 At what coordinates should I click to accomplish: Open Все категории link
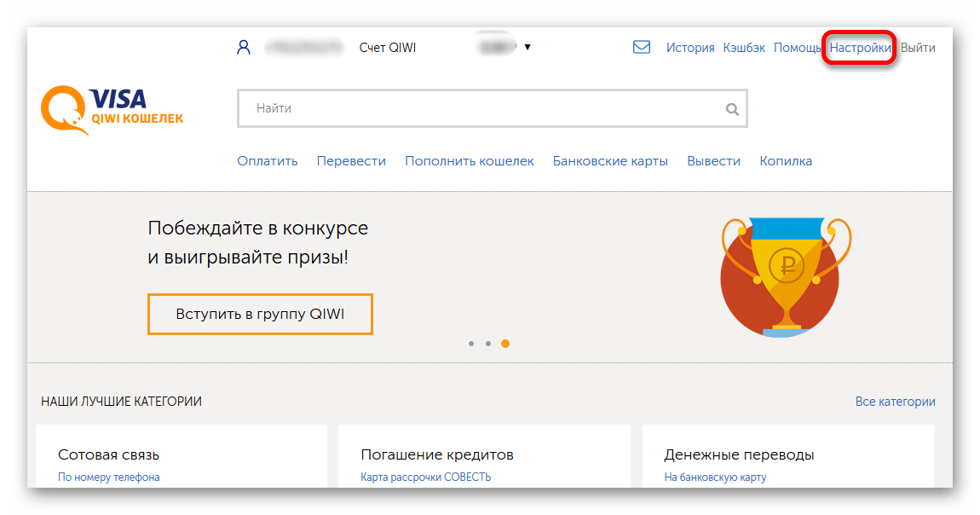tap(895, 402)
